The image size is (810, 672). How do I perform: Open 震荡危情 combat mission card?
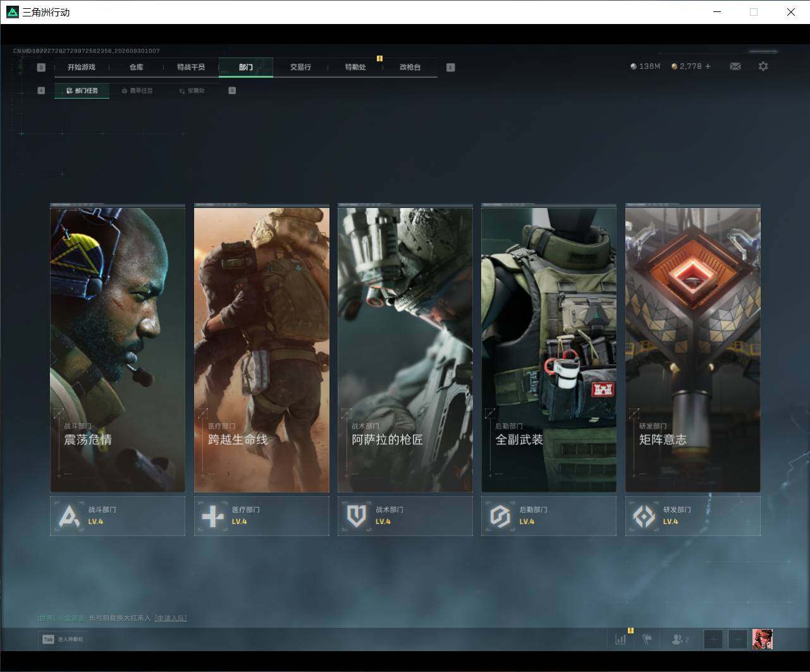pos(118,349)
